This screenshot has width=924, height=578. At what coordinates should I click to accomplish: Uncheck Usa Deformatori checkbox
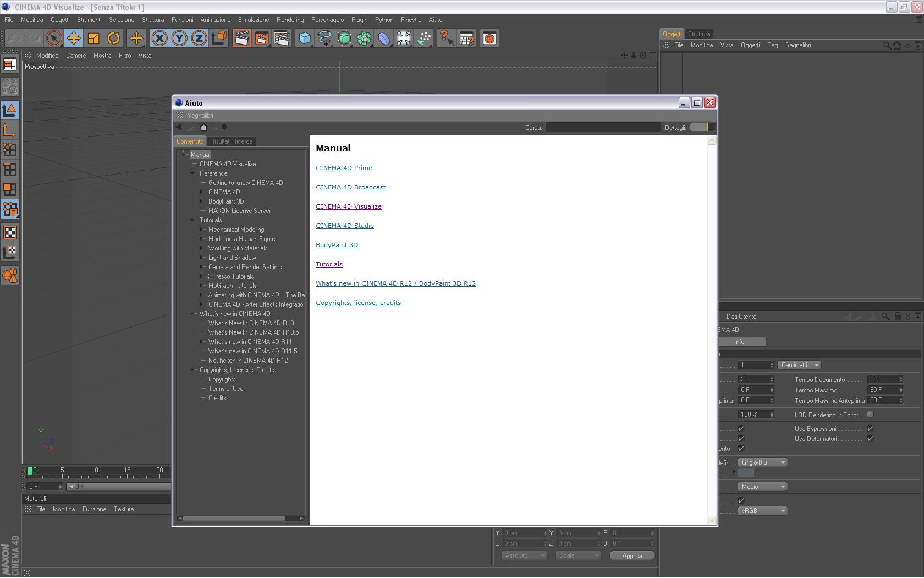click(x=870, y=439)
